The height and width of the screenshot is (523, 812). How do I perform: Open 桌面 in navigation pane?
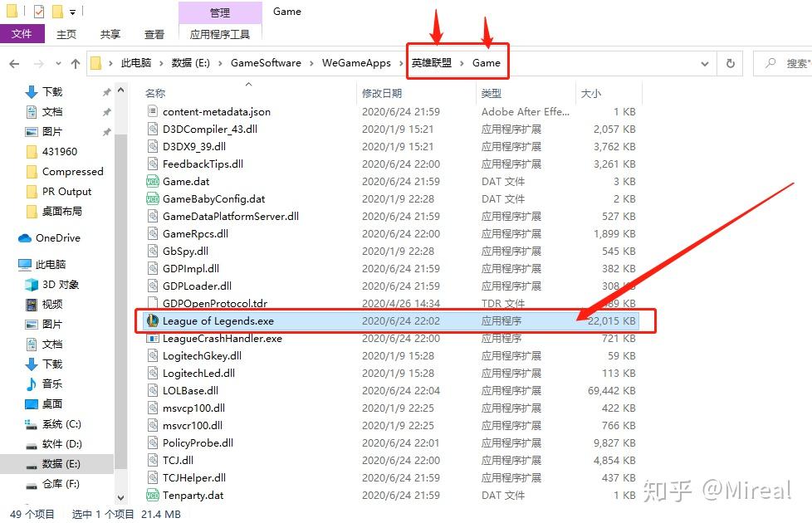click(52, 404)
